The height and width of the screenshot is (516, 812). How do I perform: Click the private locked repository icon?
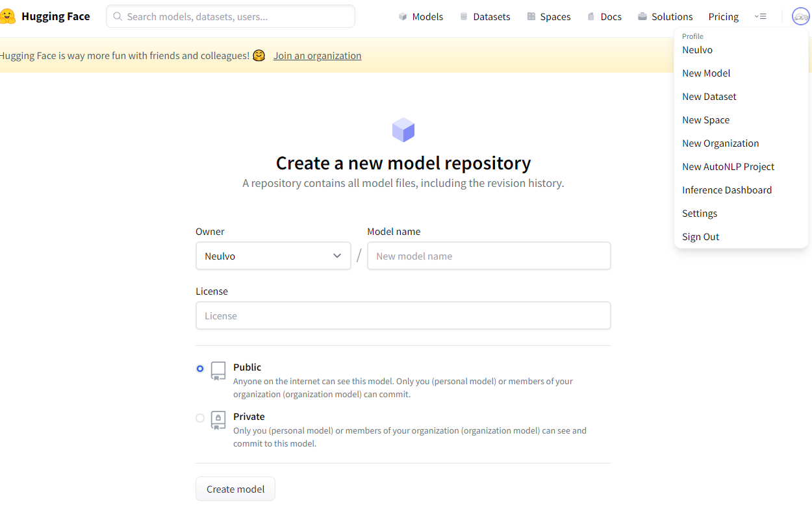[218, 421]
